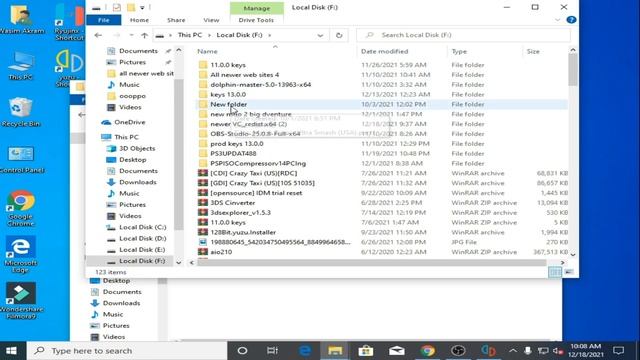640x360 pixels.
Task: Show hidden system tray icons
Action: [x=513, y=351]
